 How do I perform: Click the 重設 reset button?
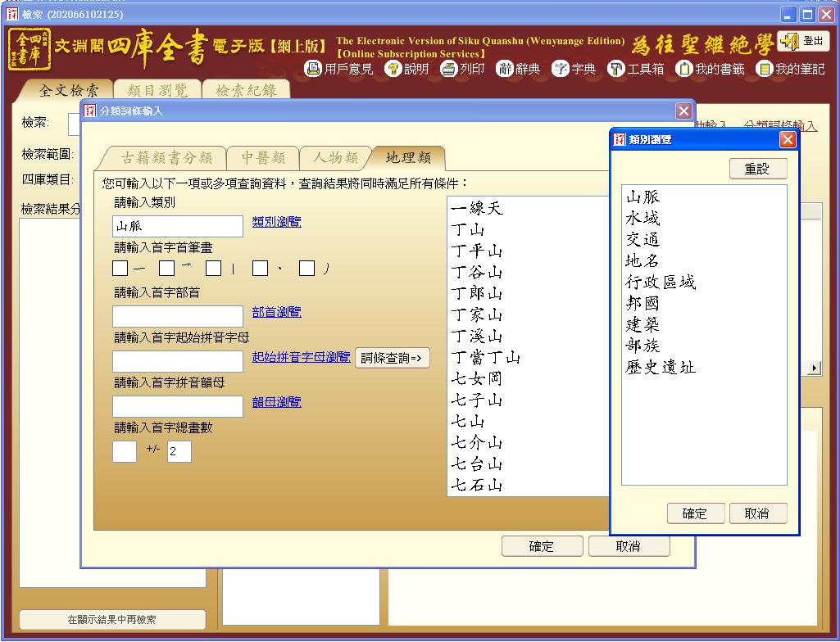coord(757,169)
